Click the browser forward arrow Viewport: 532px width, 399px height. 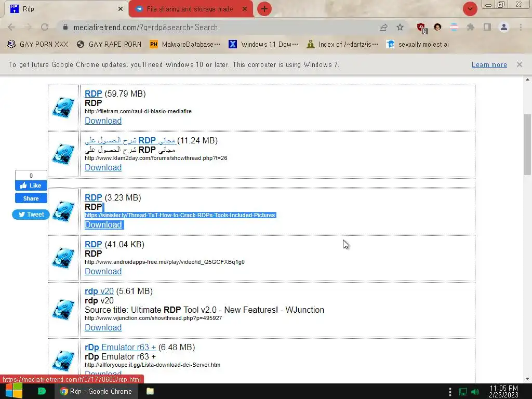28,27
